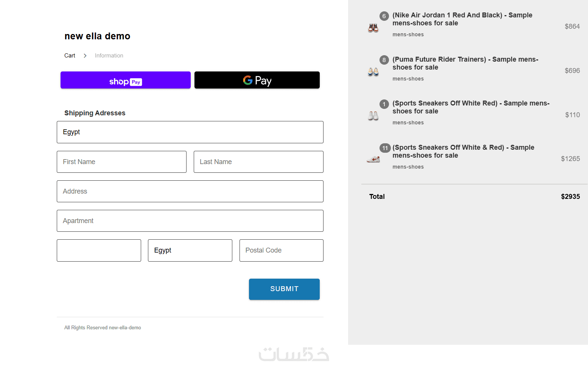The image size is (588, 369).
Task: Click the Nike Air Jordan shoe thumbnail
Action: pos(373,28)
